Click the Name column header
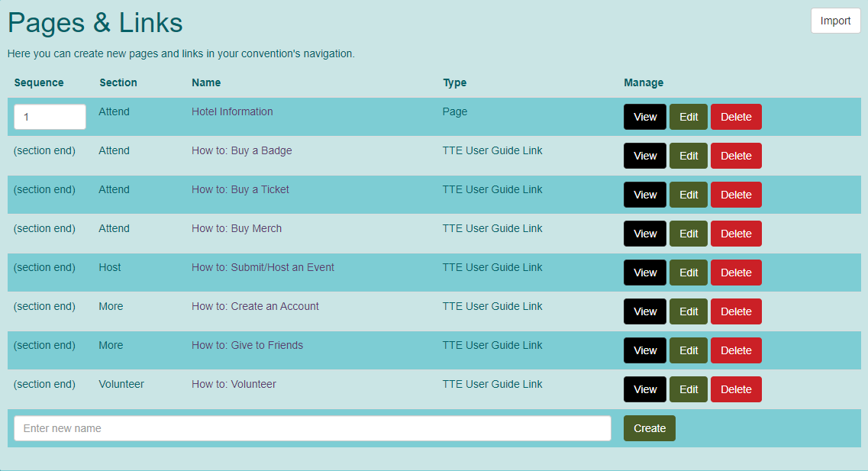The width and height of the screenshot is (868, 471). 206,82
